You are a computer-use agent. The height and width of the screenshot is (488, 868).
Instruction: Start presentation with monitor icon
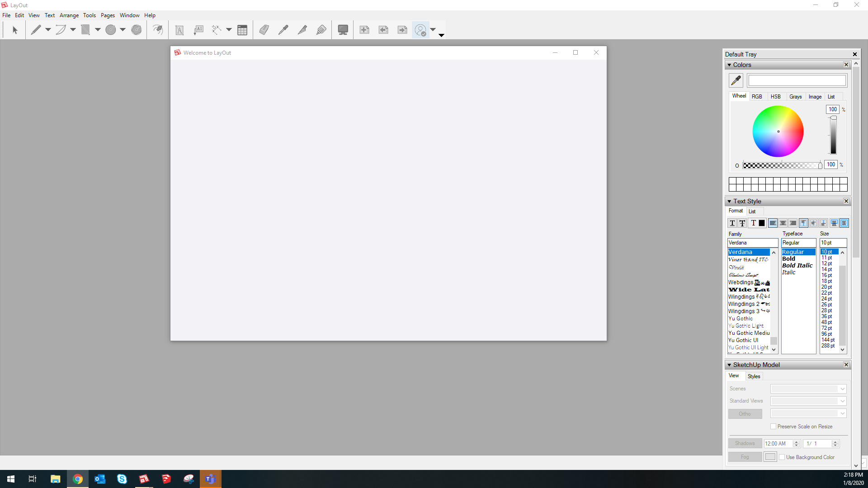point(343,30)
